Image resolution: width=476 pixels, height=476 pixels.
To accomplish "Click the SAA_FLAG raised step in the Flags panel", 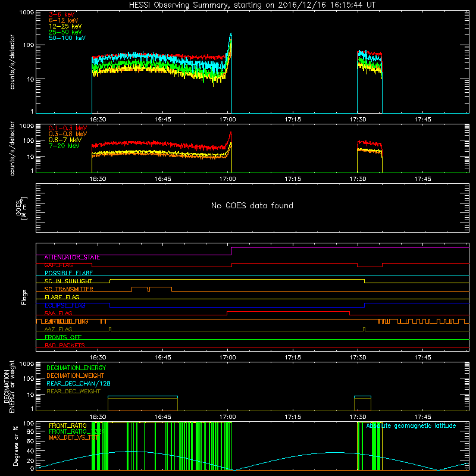I will 289,311.
